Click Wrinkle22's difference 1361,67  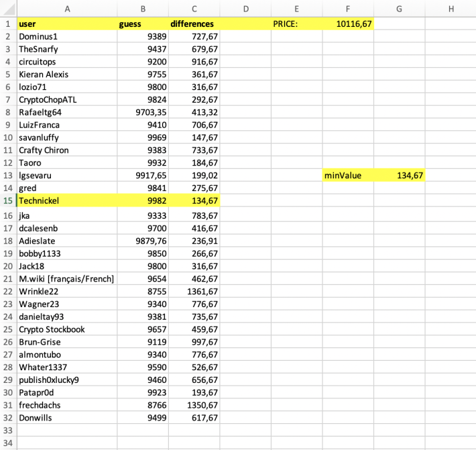pyautogui.click(x=194, y=291)
